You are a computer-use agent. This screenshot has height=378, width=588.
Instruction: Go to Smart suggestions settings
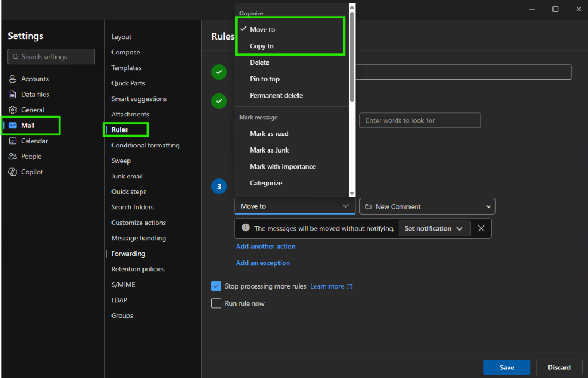point(139,99)
